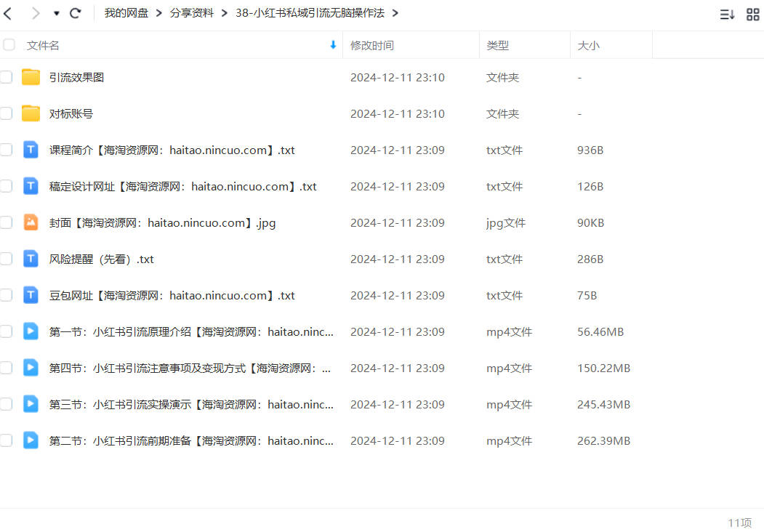Select file 风险提醒（先看）.txt
Viewport: 764px width, 532px height.
(101, 259)
